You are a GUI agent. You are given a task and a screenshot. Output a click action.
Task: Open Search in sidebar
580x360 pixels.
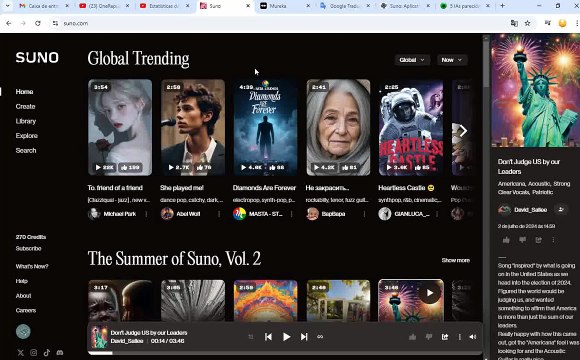pos(26,151)
